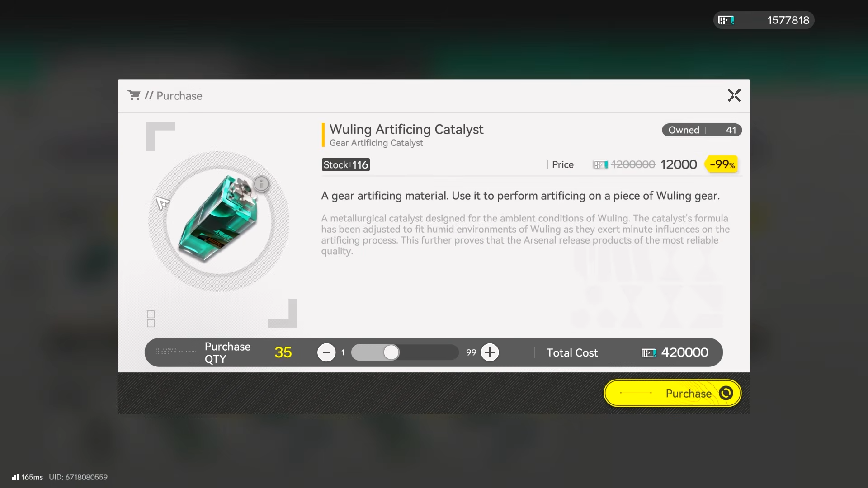Click the -99% discount tag
Screen dimensions: 868x488
pyautogui.click(x=722, y=164)
